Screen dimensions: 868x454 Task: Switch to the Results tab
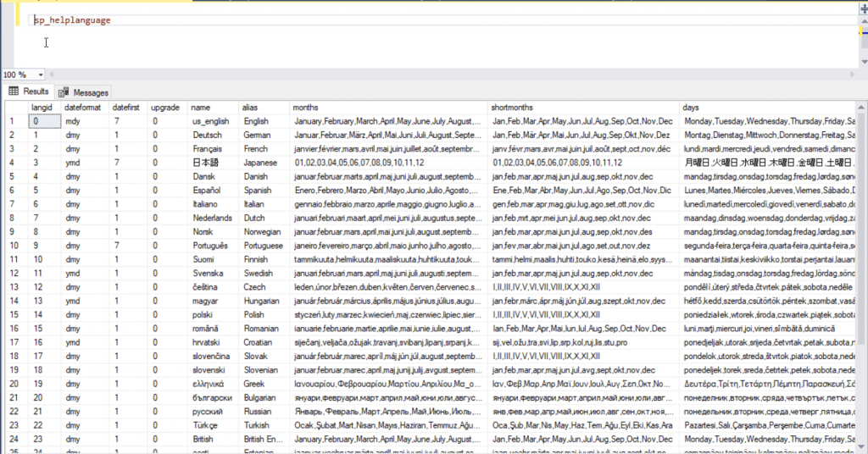[29, 91]
